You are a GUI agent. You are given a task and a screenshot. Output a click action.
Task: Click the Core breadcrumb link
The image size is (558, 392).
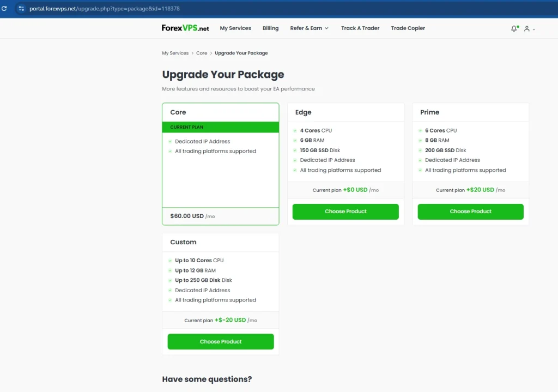202,53
